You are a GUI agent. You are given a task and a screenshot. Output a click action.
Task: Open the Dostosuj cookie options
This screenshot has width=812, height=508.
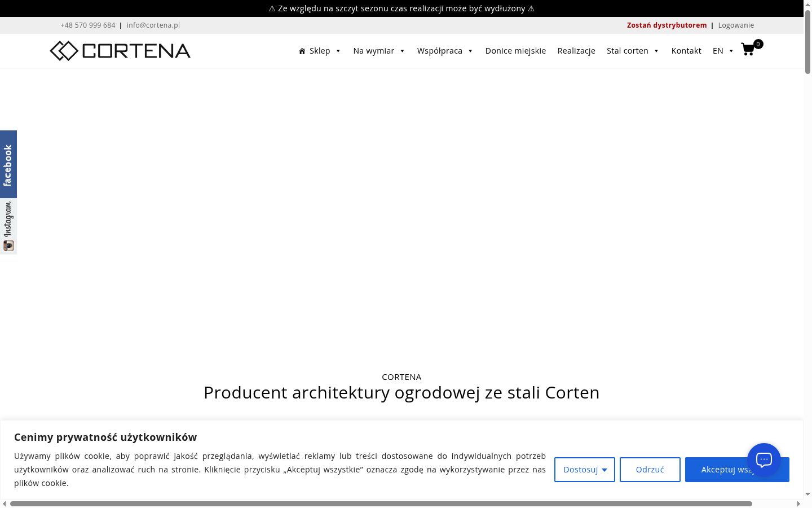(585, 470)
